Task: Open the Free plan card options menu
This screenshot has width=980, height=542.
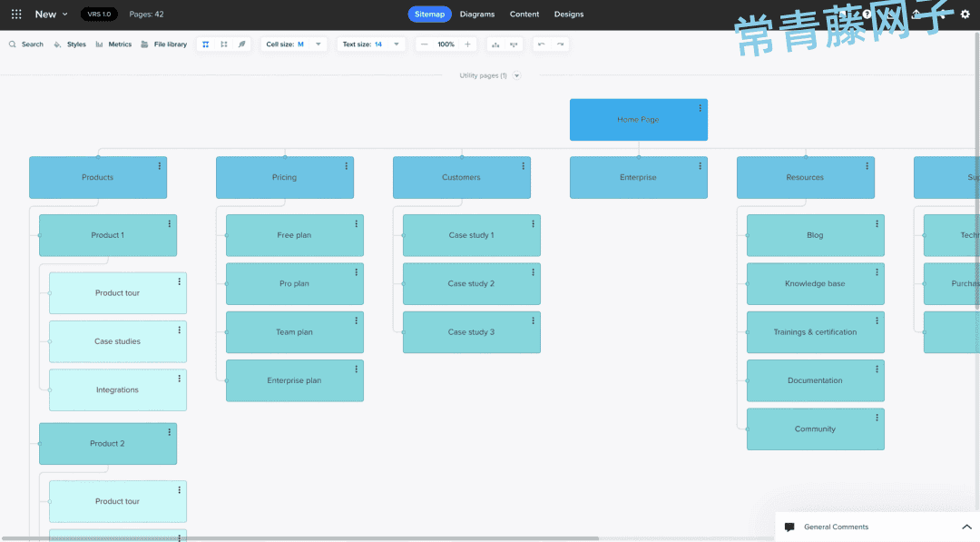Action: pos(357,224)
